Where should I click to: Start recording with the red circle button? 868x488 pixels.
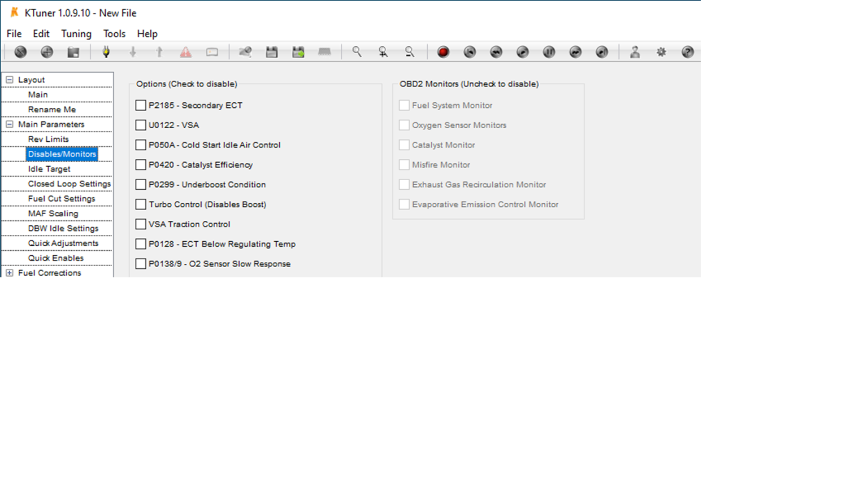[x=443, y=52]
